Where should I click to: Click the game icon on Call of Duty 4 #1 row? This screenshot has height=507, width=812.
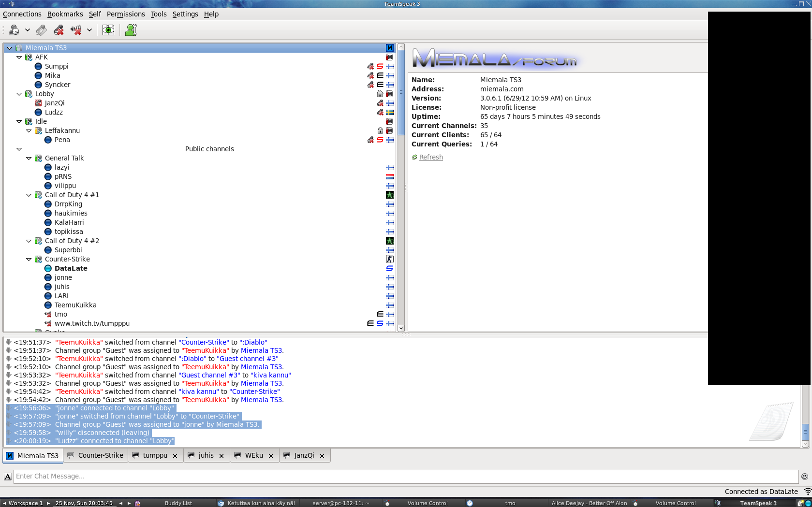click(x=389, y=195)
